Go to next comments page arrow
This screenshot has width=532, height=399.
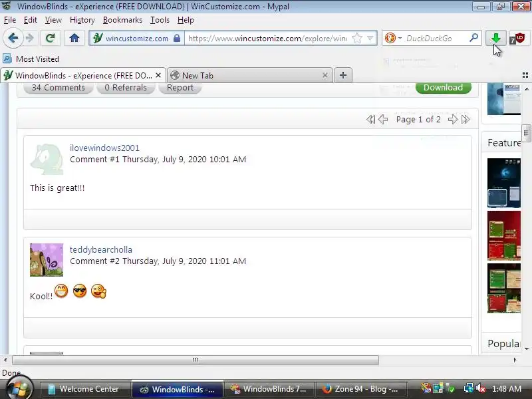click(x=453, y=120)
